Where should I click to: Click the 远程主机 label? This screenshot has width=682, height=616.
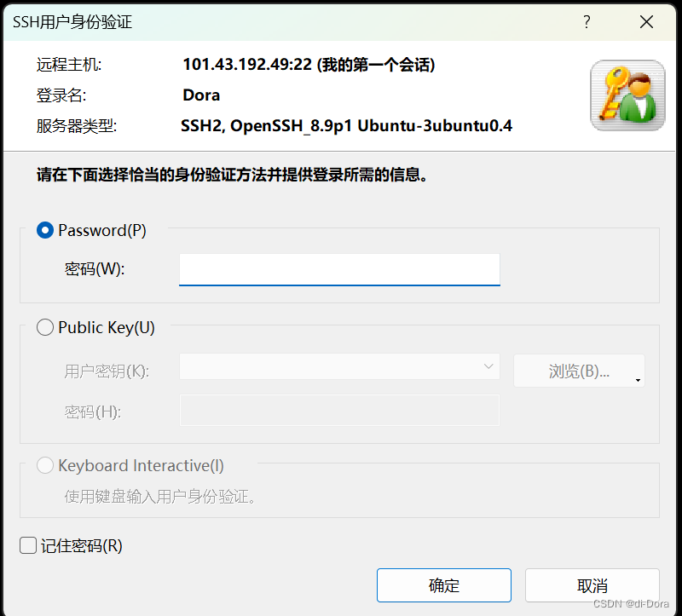click(x=69, y=65)
